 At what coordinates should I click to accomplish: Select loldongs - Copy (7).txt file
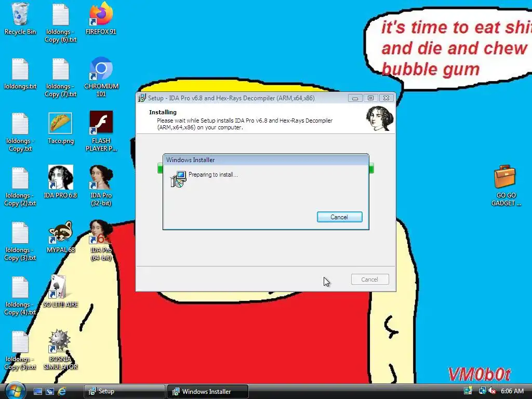(x=61, y=77)
